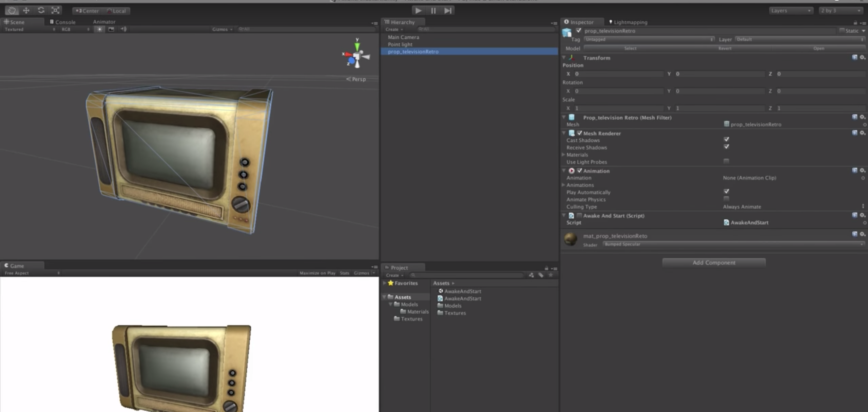
Task: Switch to the Lightmapping tab
Action: (x=628, y=22)
